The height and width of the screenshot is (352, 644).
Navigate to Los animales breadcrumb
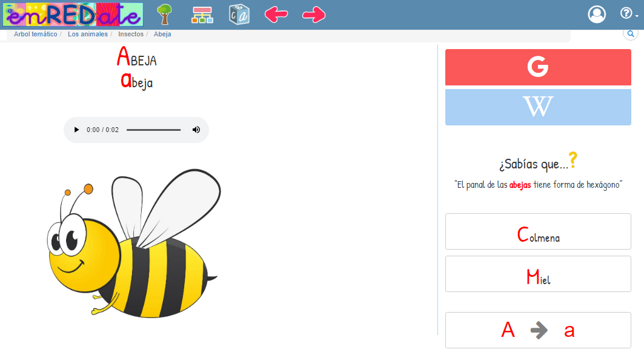(x=87, y=35)
